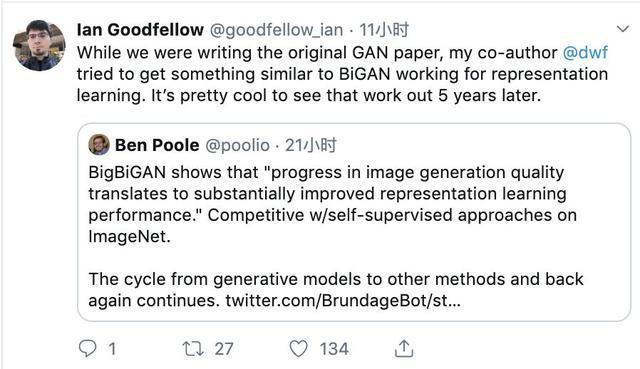Image resolution: width=640 pixels, height=369 pixels.
Task: Open Ian Goodfellow display name
Action: [x=140, y=30]
